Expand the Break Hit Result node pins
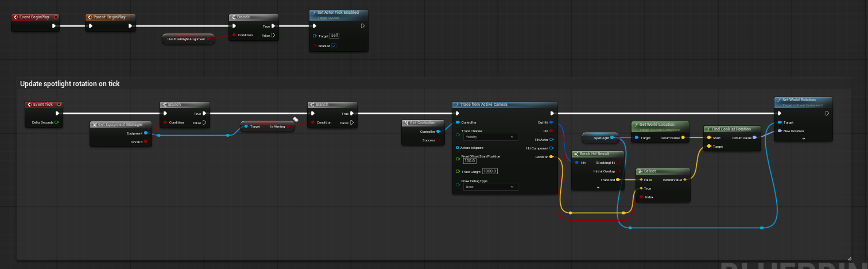This screenshot has height=269, width=868. coord(598,187)
